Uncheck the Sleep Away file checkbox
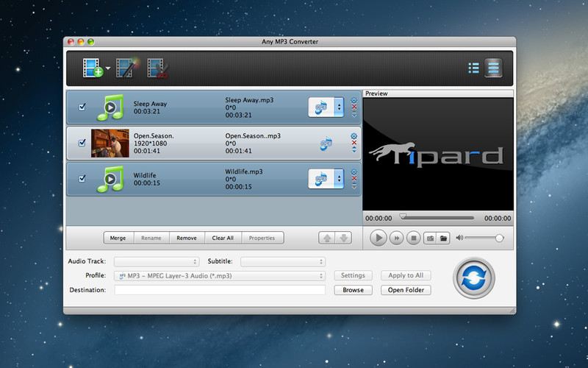 82,107
